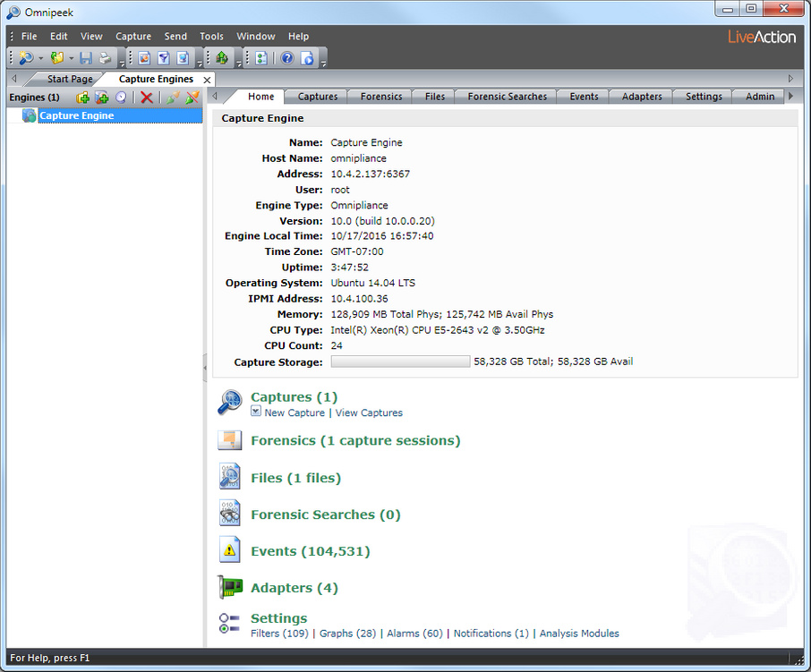Click the Connect green plug icon
The image size is (811, 672).
(174, 98)
